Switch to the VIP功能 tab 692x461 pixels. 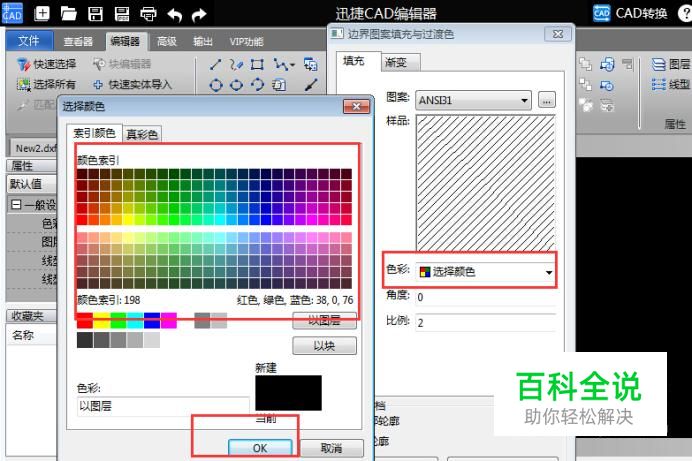(x=246, y=41)
